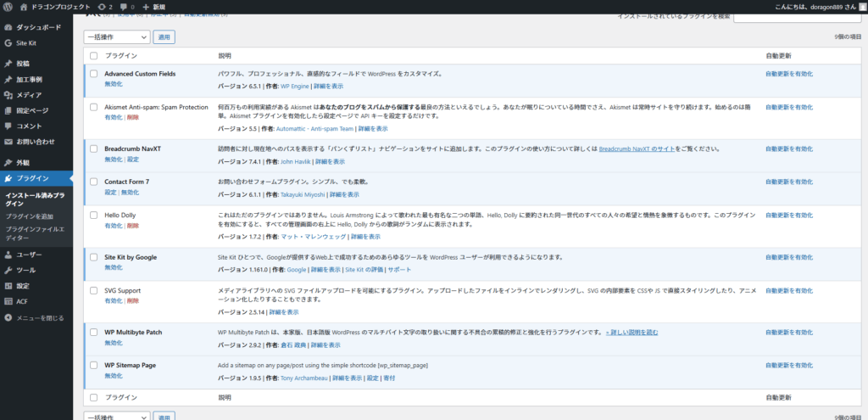Click the Posts pushpin icon in sidebar
Image resolution: width=868 pixels, height=420 pixels.
(x=8, y=64)
